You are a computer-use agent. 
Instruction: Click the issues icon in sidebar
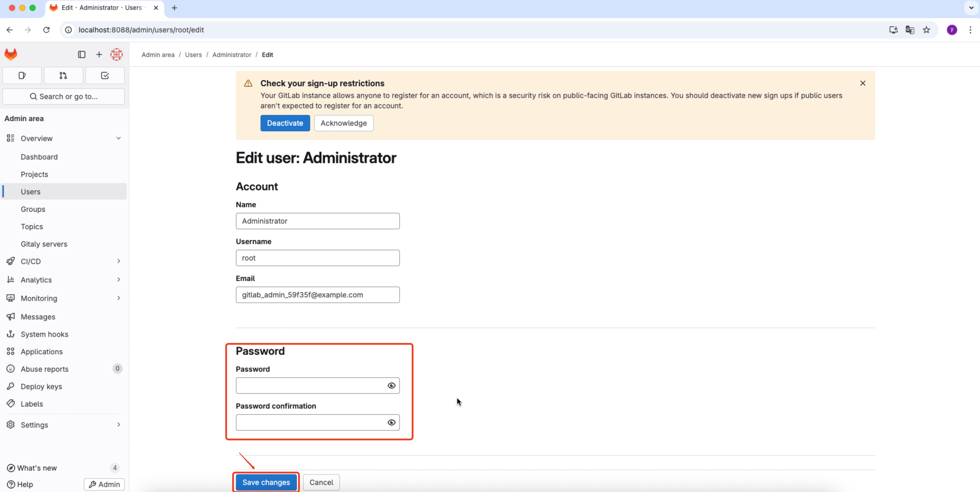22,75
